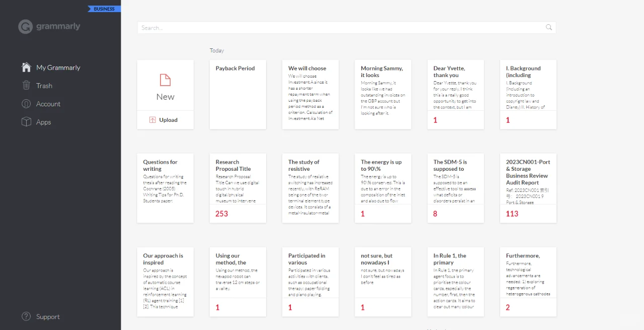644x330 pixels.
Task: Click alert count 2 on Furthermore card
Action: pyautogui.click(x=508, y=307)
